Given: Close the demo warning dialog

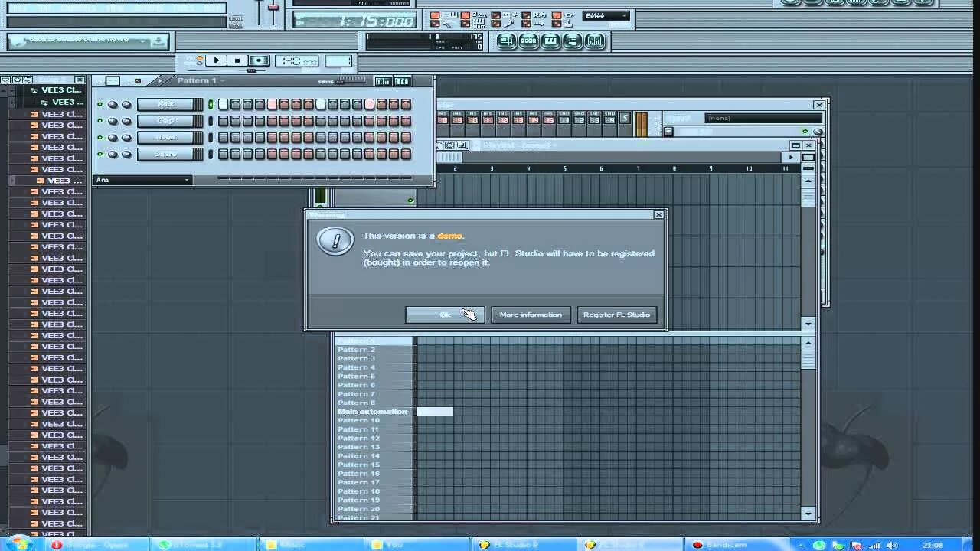Looking at the screenshot, I should coord(658,215).
